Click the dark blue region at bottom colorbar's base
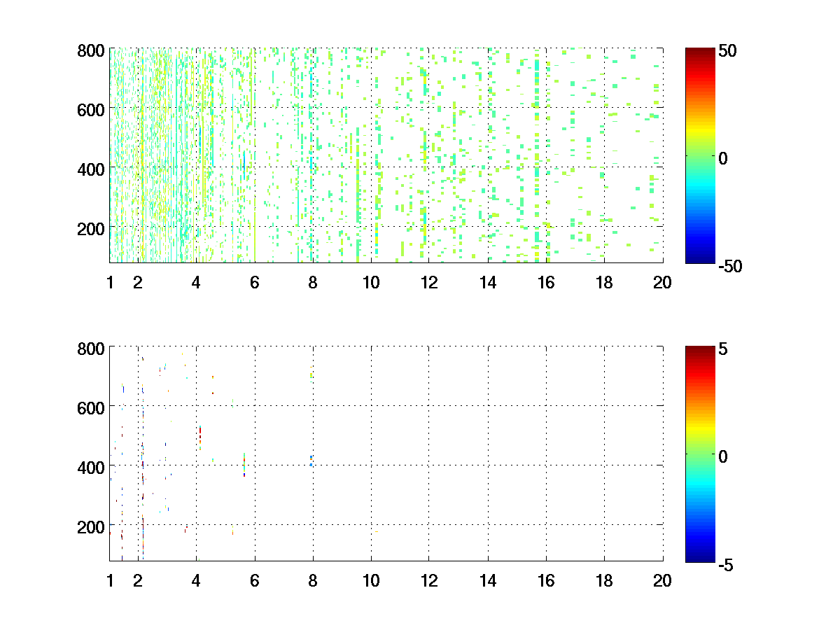840x630 pixels. (x=699, y=556)
